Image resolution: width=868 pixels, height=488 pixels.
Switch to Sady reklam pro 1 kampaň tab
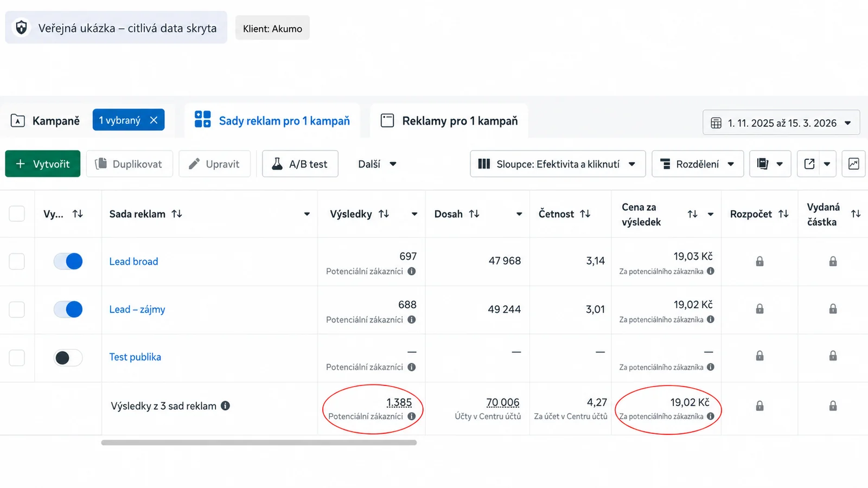point(272,120)
